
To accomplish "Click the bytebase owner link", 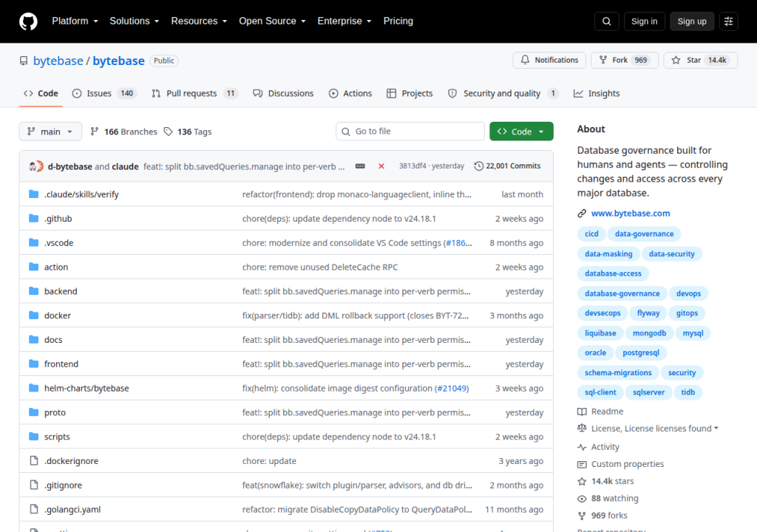I will 58,61.
